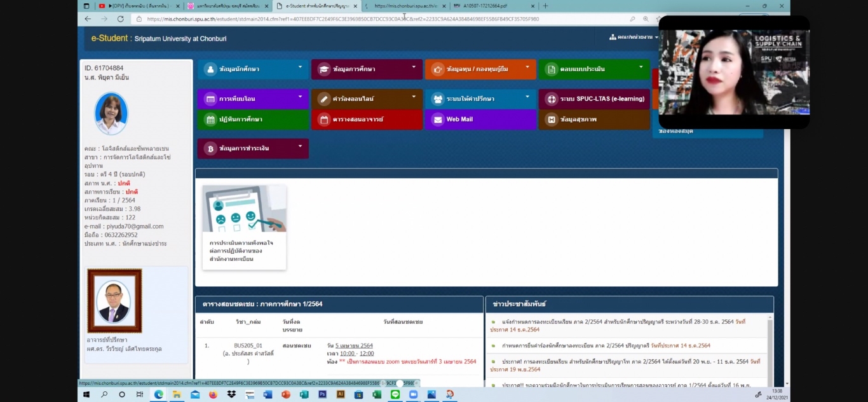
Task: Open Microsoft Edge from the taskbar
Action: click(x=159, y=394)
